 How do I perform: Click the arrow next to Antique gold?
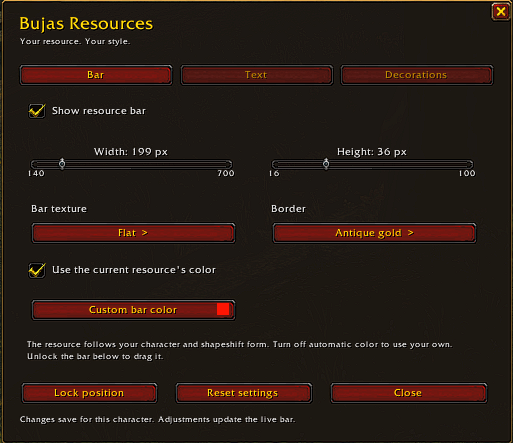pos(410,233)
